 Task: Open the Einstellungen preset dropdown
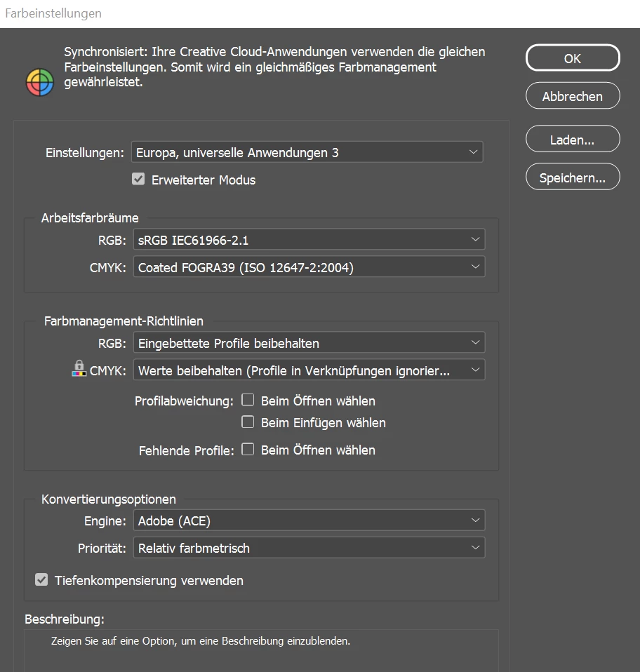pos(307,152)
